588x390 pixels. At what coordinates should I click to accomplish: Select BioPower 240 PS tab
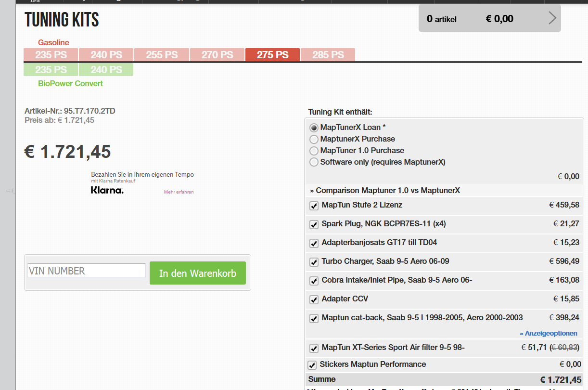(x=106, y=70)
